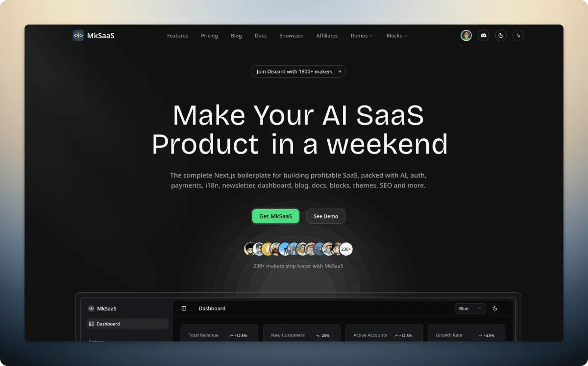Viewport: 588px width, 366px height.
Task: Click the MkSaaS logo icon in header
Action: (x=78, y=35)
